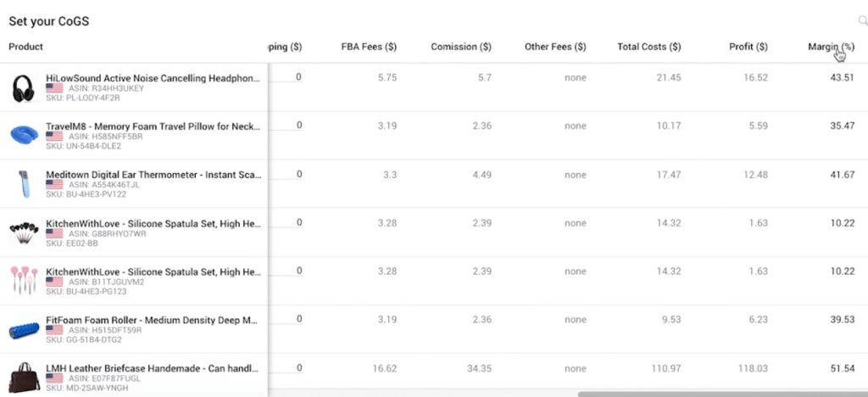This screenshot has width=868, height=397.
Task: Sort by Profit ($) column header
Action: point(748,47)
